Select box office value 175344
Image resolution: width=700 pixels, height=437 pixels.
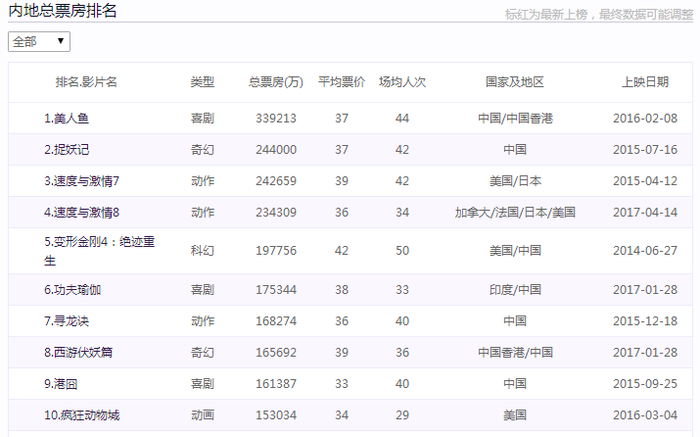point(276,290)
